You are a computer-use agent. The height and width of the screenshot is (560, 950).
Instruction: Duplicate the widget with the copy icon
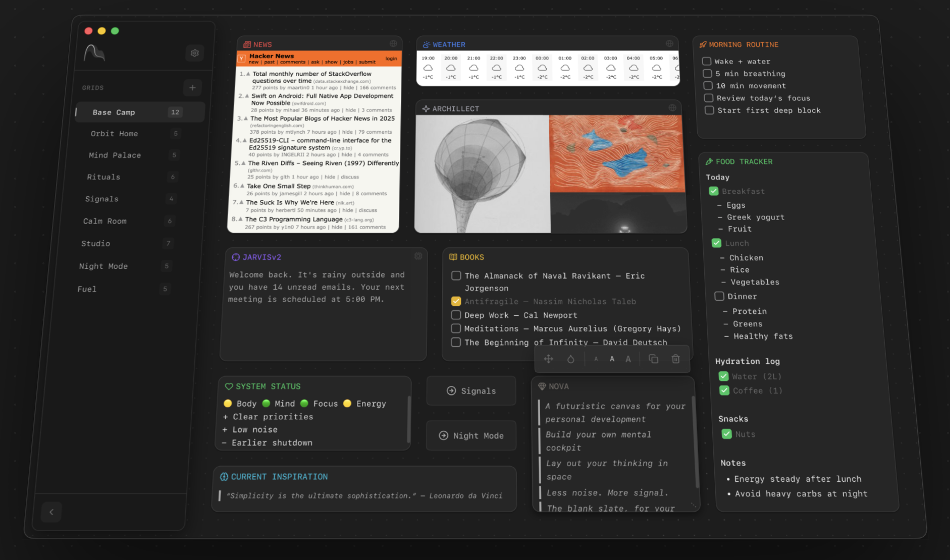654,359
